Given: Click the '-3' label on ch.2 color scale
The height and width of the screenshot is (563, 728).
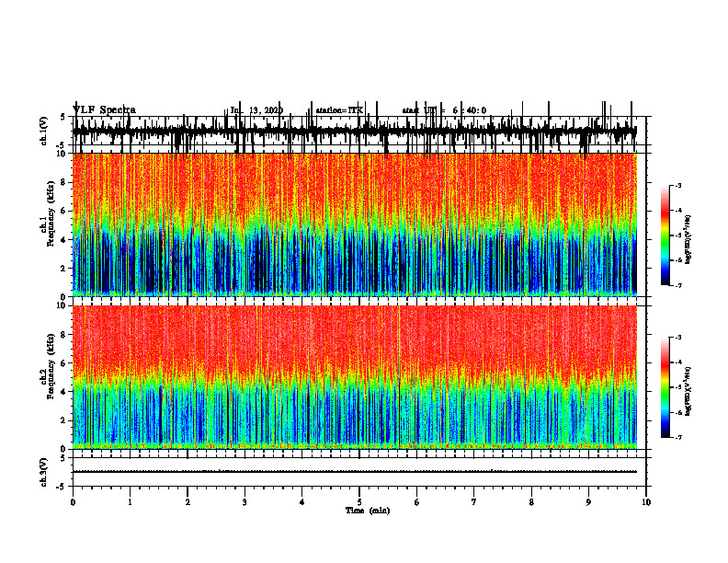Looking at the screenshot, I should coord(677,338).
